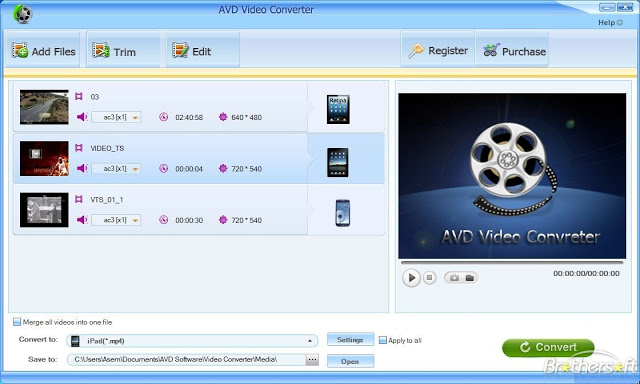640x384 pixels.
Task: Open the Edit tool
Action: (x=203, y=51)
